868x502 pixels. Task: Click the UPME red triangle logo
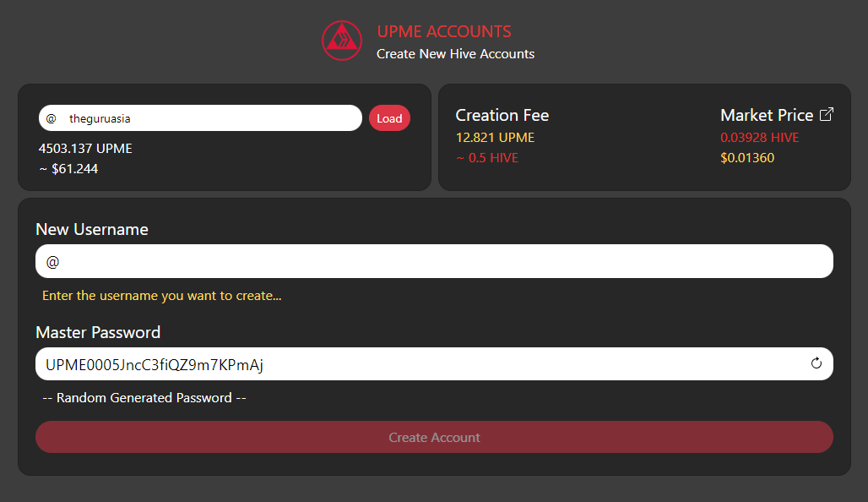(342, 41)
